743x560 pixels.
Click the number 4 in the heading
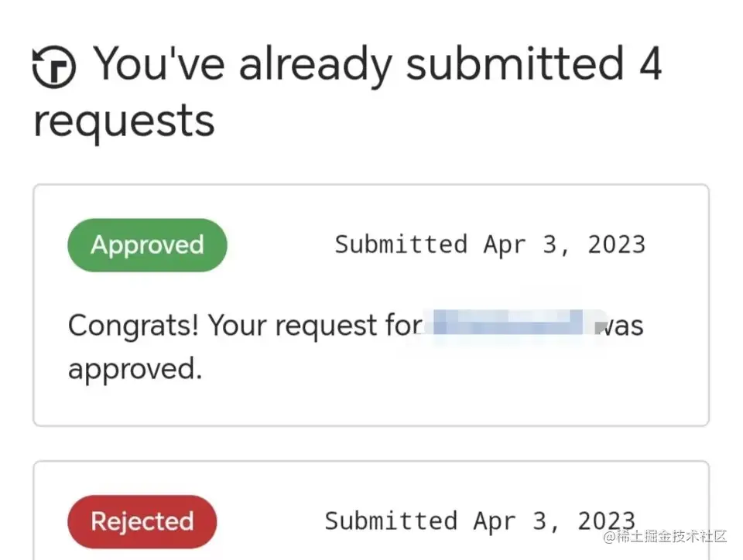tap(650, 63)
